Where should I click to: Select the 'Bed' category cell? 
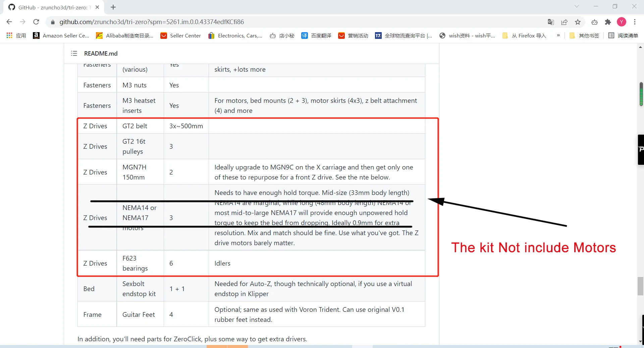[97, 289]
